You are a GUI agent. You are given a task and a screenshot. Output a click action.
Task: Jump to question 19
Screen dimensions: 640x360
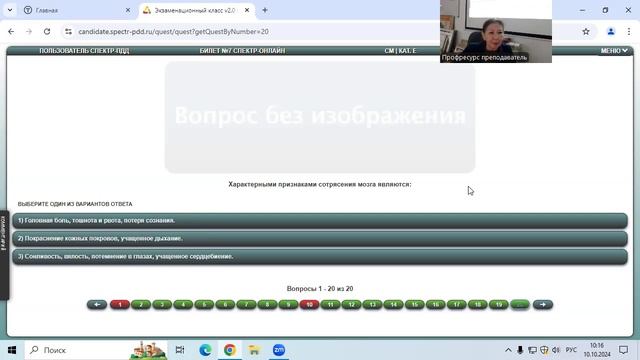[499, 304]
